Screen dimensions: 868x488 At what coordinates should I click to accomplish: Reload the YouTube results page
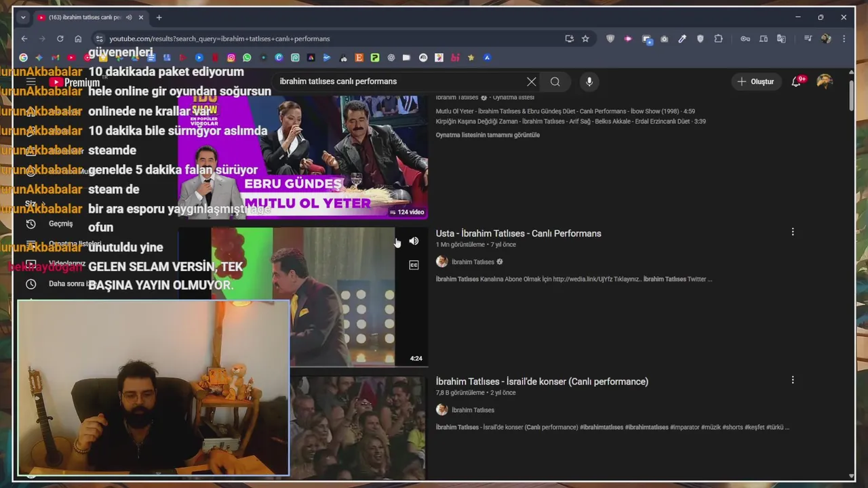(x=60, y=39)
